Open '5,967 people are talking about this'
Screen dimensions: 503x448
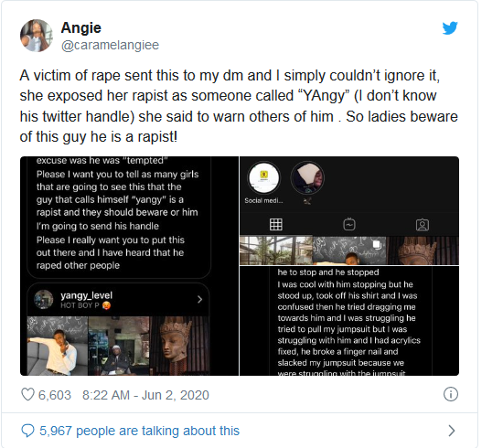pos(140,431)
